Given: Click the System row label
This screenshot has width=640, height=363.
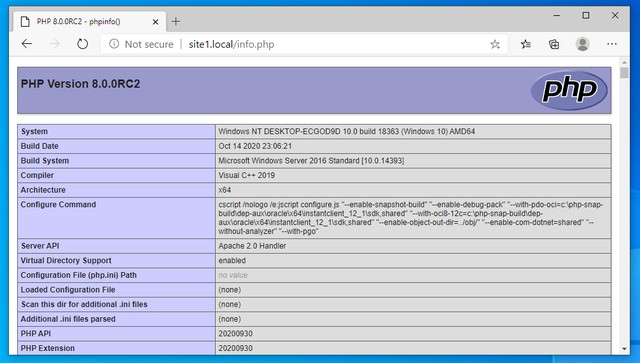Looking at the screenshot, I should pyautogui.click(x=34, y=131).
